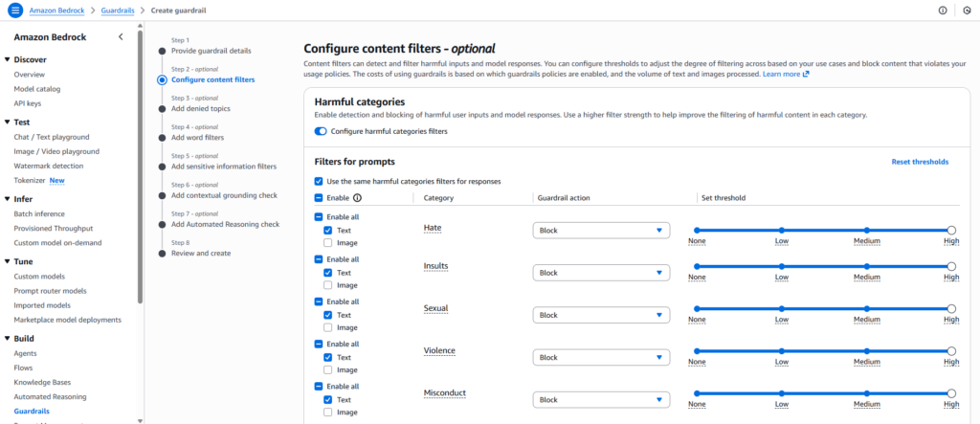Viewport: 980px width, 424px height.
Task: Click info icon beside Enable label
Action: (358, 198)
